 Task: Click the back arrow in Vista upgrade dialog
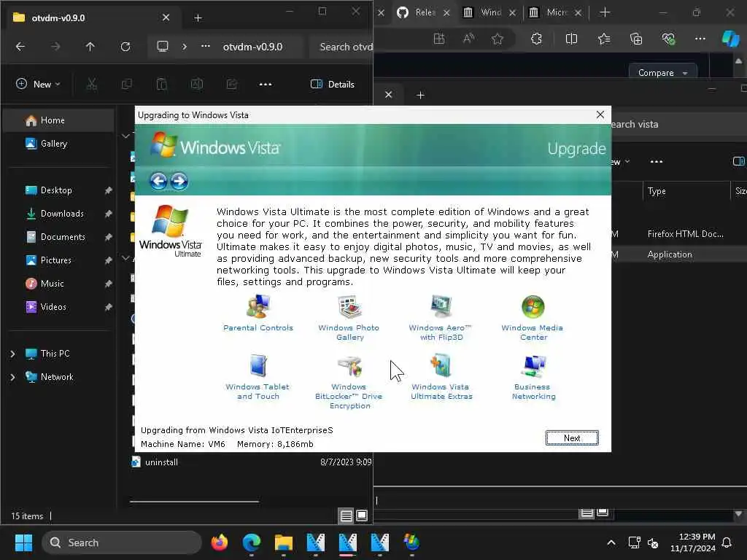tap(158, 182)
